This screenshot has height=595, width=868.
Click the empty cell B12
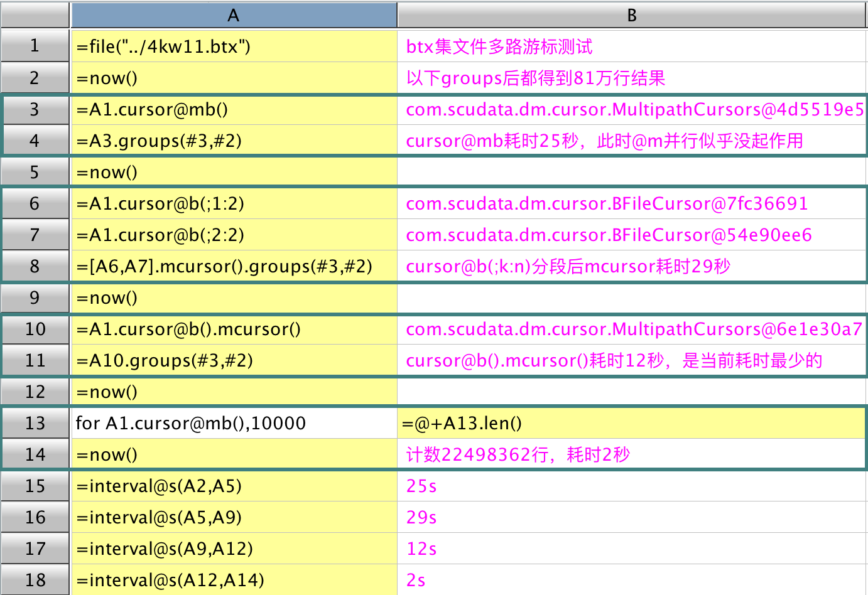pyautogui.click(x=632, y=391)
